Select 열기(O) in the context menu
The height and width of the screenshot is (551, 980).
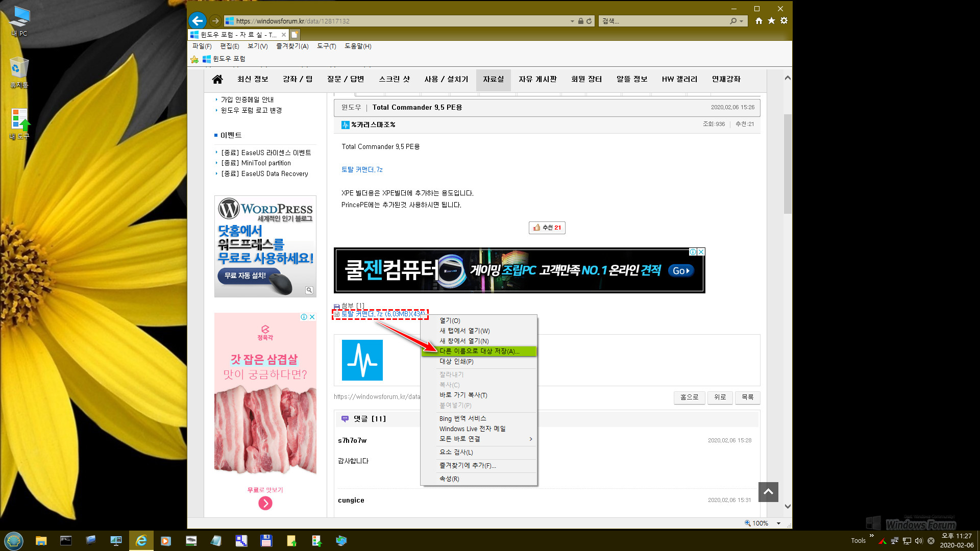[479, 320]
